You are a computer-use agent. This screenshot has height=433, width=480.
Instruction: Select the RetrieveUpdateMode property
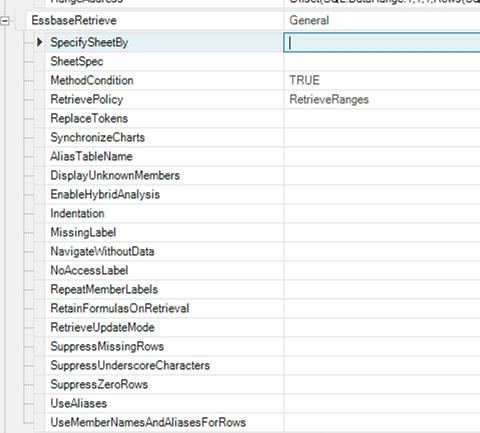102,327
